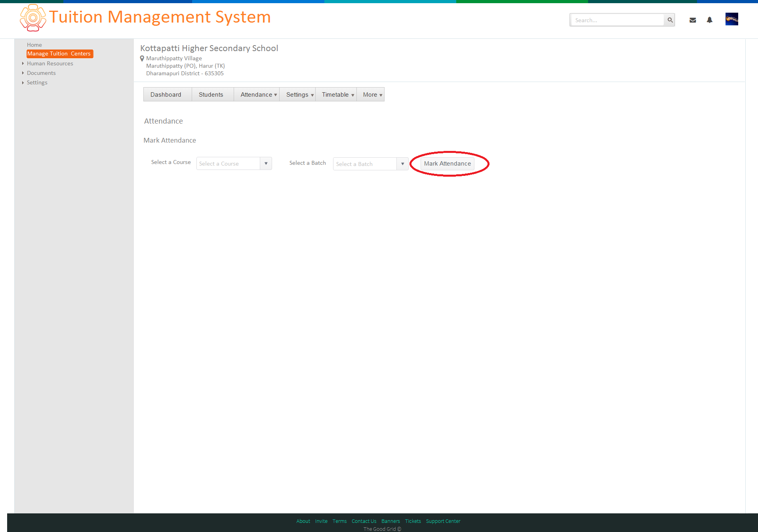758x532 pixels.
Task: Open the Support Center footer link
Action: point(443,521)
